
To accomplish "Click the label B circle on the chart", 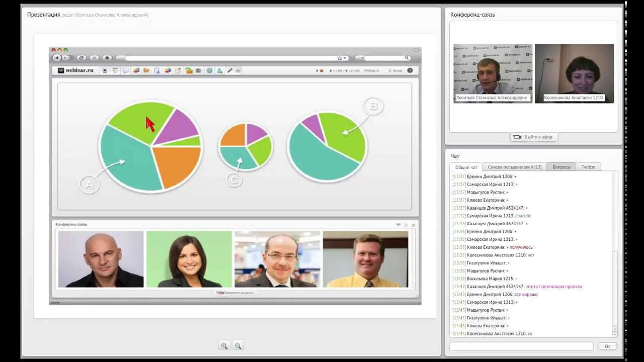I will point(373,106).
